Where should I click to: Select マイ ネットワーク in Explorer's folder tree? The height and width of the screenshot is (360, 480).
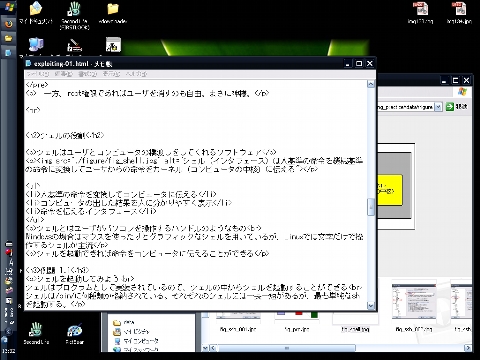[136, 349]
